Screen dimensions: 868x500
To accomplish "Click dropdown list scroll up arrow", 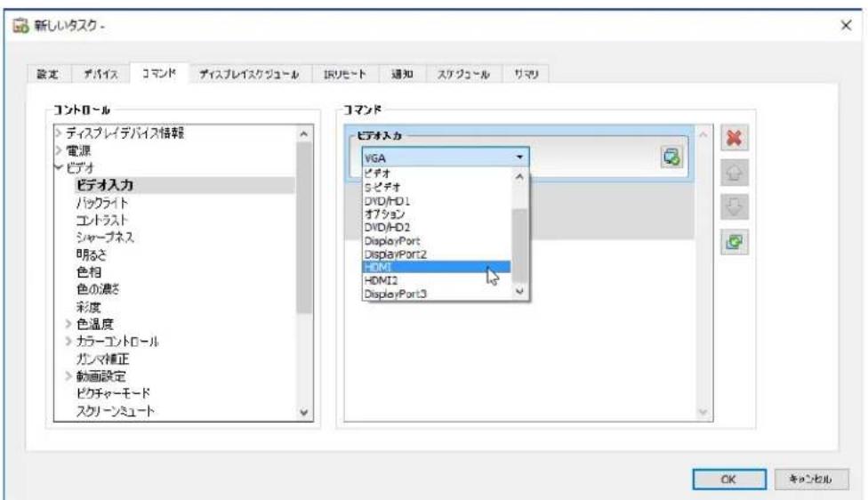I will point(519,177).
